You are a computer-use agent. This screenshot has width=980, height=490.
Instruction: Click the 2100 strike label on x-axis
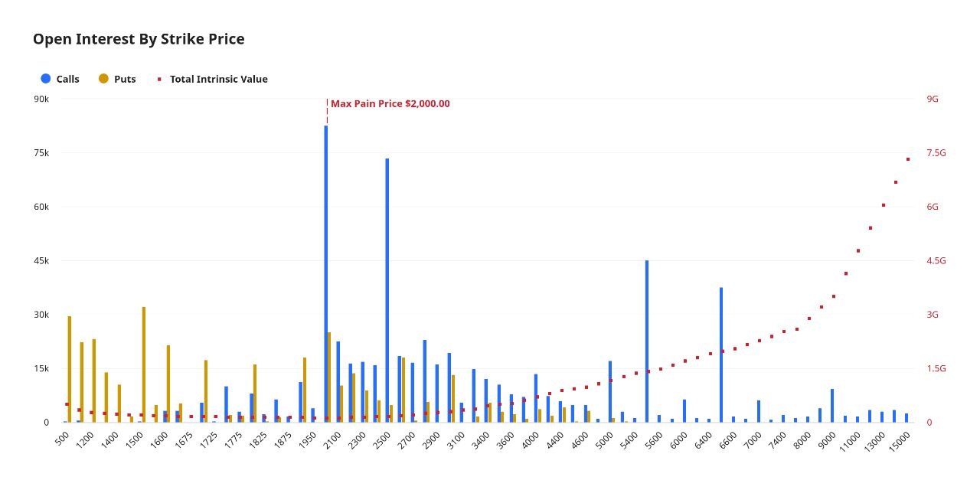pyautogui.click(x=332, y=439)
